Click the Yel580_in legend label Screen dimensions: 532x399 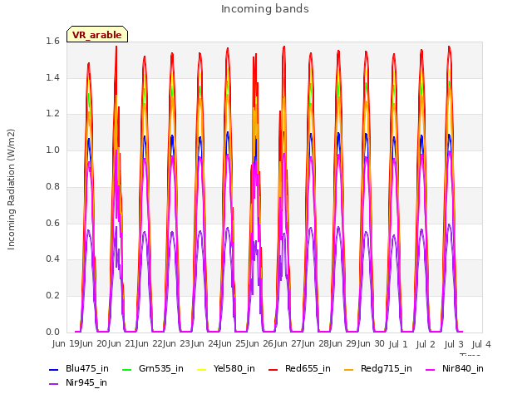point(234,368)
